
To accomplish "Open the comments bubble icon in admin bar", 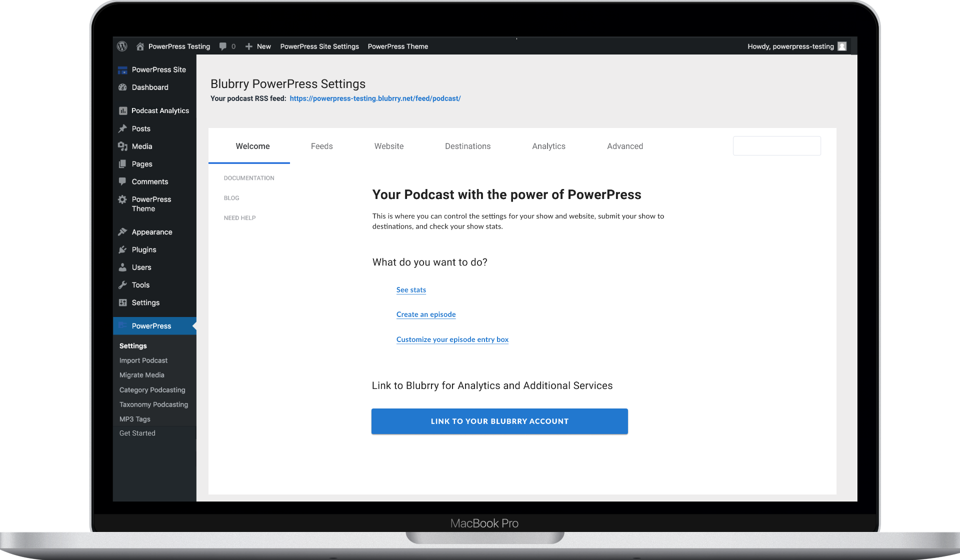I will pyautogui.click(x=223, y=46).
